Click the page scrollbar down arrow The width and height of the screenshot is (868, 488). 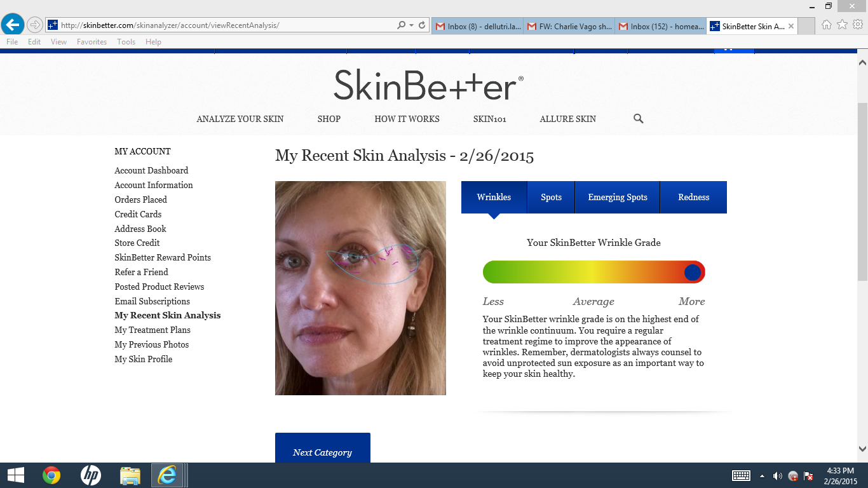pos(862,448)
